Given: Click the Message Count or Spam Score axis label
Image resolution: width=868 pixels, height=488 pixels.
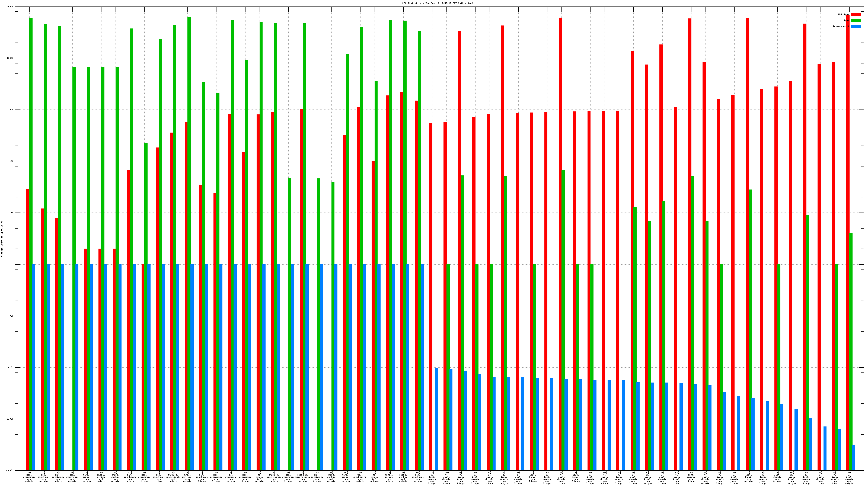Looking at the screenshot, I should (2, 239).
